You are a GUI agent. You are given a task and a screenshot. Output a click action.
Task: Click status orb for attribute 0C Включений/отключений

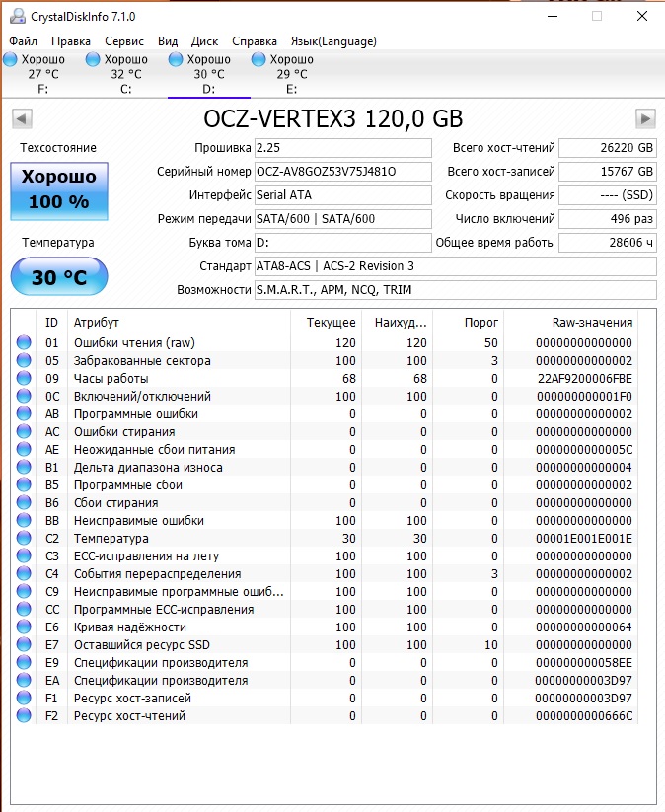pos(24,396)
